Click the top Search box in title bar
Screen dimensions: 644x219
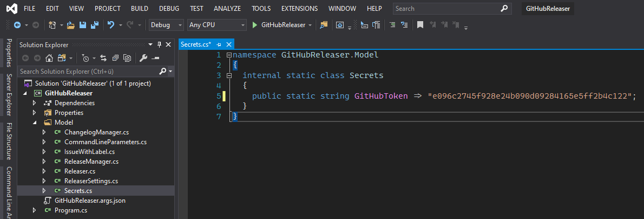point(452,9)
